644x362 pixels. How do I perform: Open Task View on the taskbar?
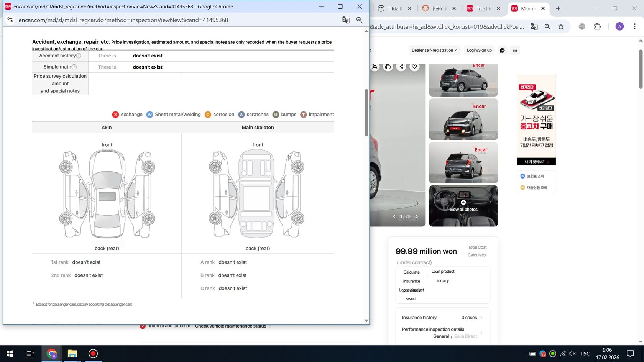(x=30, y=354)
